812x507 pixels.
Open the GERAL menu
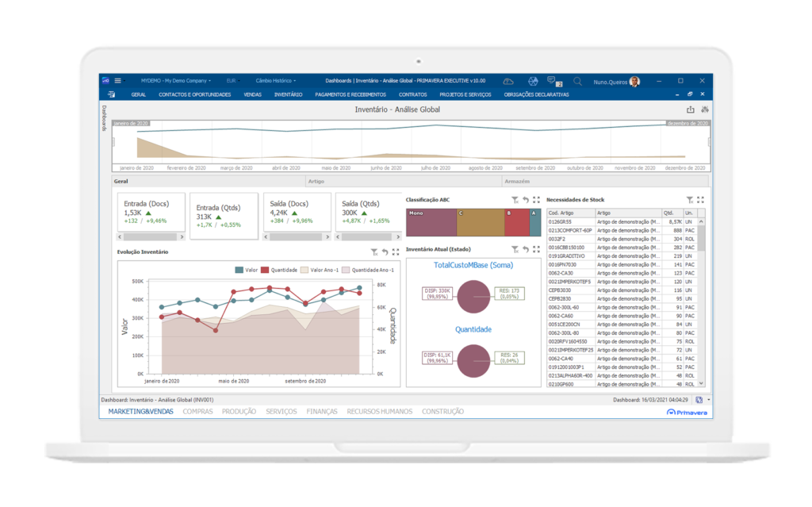tap(138, 95)
